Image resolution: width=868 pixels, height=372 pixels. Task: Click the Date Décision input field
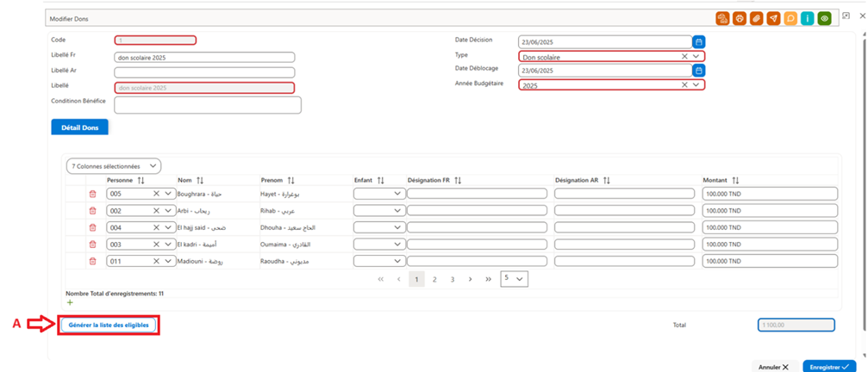[x=605, y=41]
